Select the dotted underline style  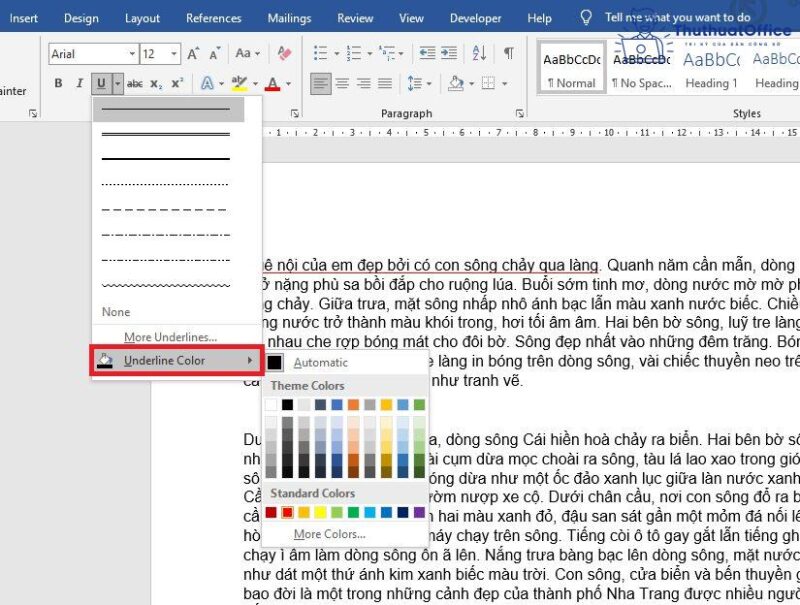(x=165, y=184)
